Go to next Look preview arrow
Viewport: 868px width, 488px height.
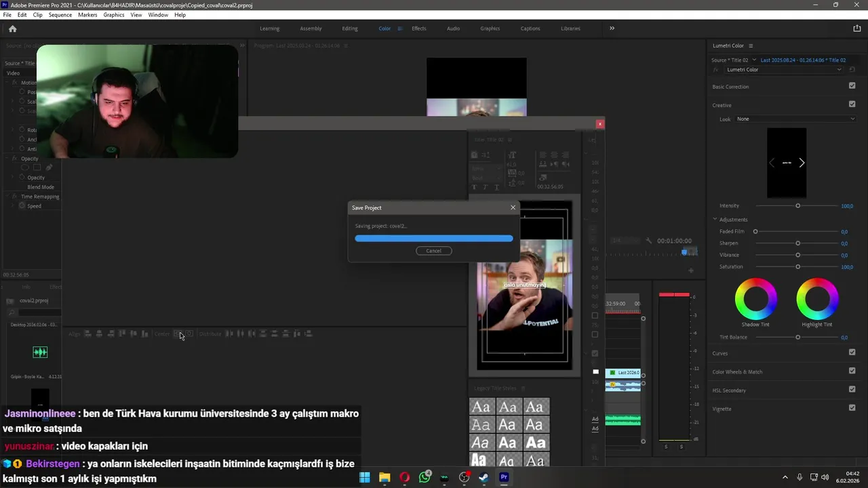pos(802,163)
